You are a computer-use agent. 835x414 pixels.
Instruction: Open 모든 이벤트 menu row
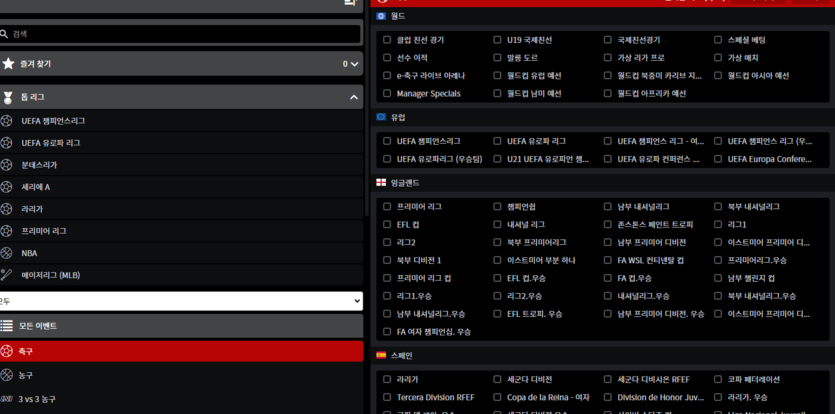click(181, 326)
